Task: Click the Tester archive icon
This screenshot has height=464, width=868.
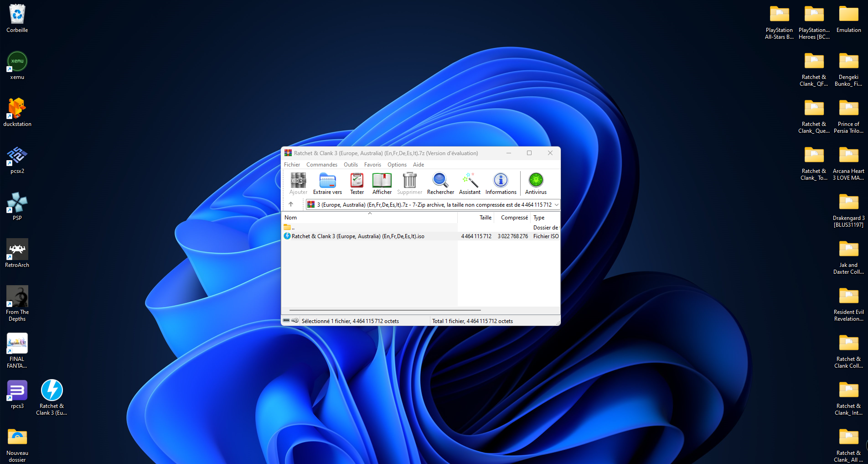Action: coord(357,184)
